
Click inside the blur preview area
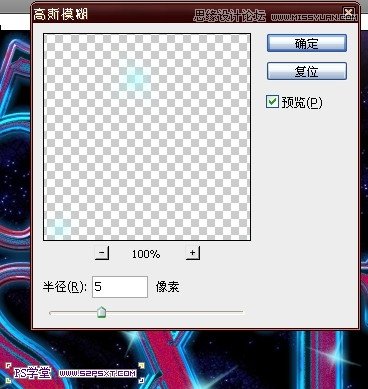pyautogui.click(x=147, y=137)
